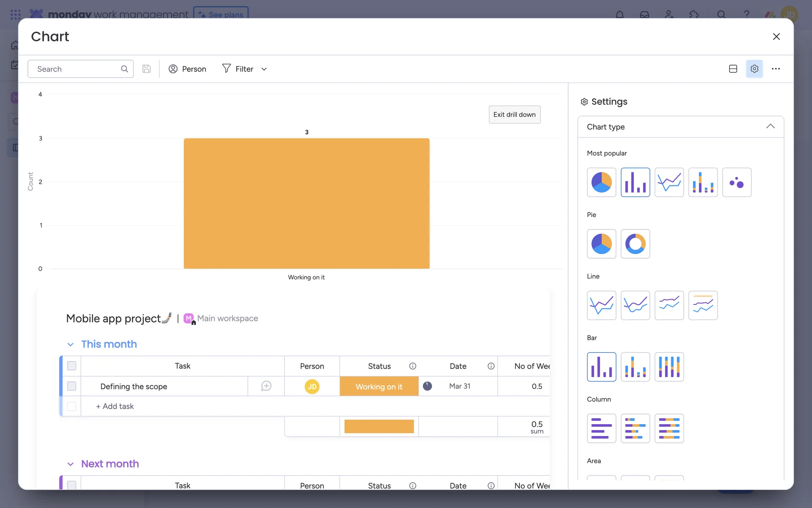Click the Exit drill down button
Screen dimensions: 812x508
[514, 115]
